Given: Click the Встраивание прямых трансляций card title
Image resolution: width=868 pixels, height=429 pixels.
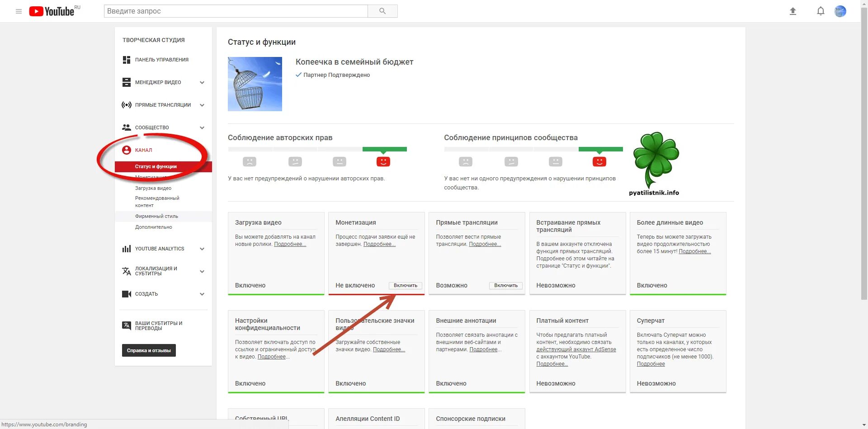Looking at the screenshot, I should coord(568,226).
